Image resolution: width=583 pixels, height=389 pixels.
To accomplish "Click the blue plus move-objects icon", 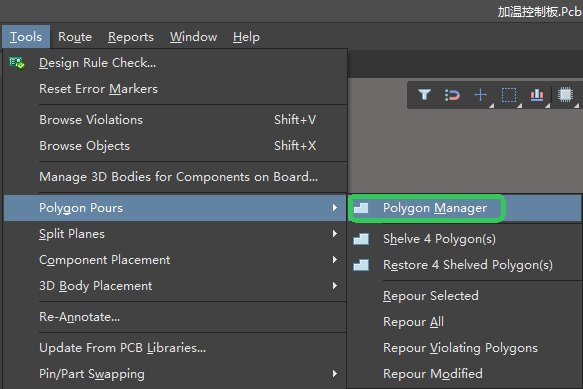I will [x=481, y=95].
